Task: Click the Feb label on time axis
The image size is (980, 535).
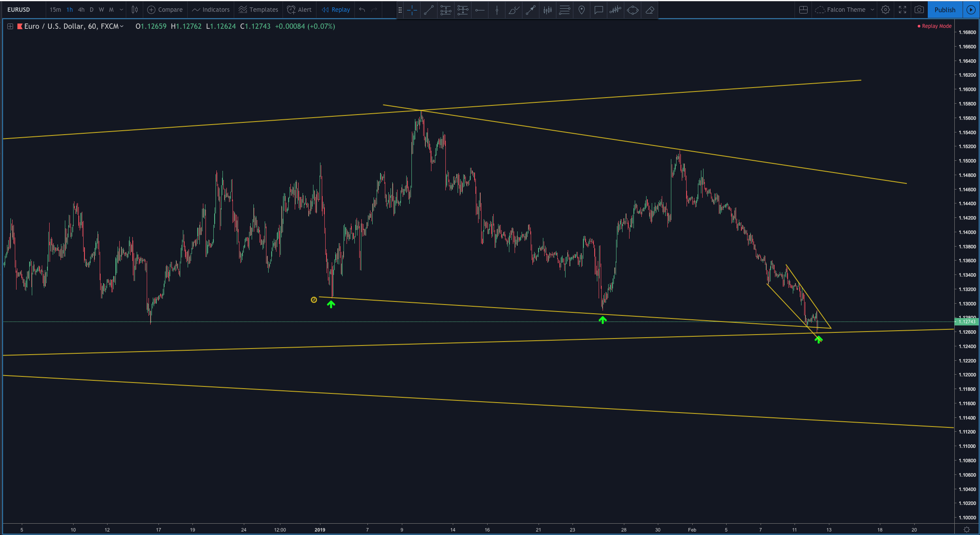Action: click(x=692, y=530)
